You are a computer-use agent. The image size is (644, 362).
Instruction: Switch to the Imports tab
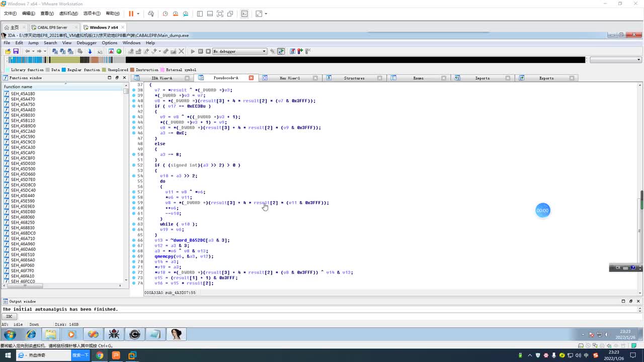(x=482, y=78)
